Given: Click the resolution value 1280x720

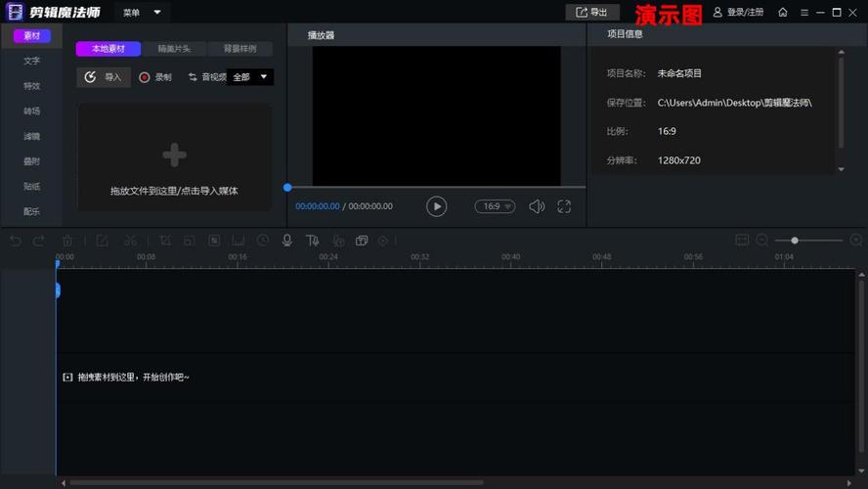Looking at the screenshot, I should click(x=678, y=160).
